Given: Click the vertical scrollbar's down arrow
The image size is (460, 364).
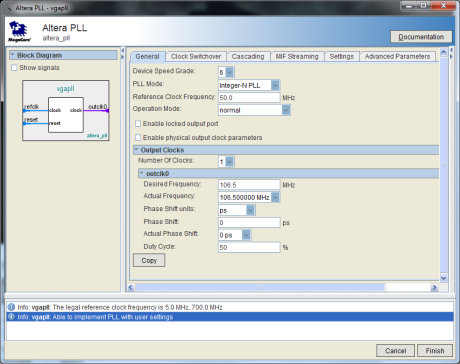Looking at the screenshot, I should 443,278.
